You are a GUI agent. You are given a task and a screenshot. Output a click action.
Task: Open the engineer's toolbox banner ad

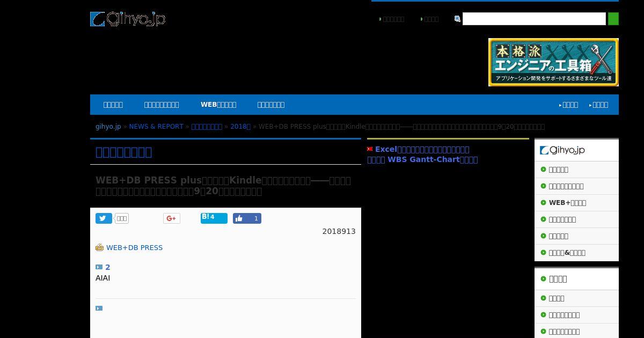point(553,62)
